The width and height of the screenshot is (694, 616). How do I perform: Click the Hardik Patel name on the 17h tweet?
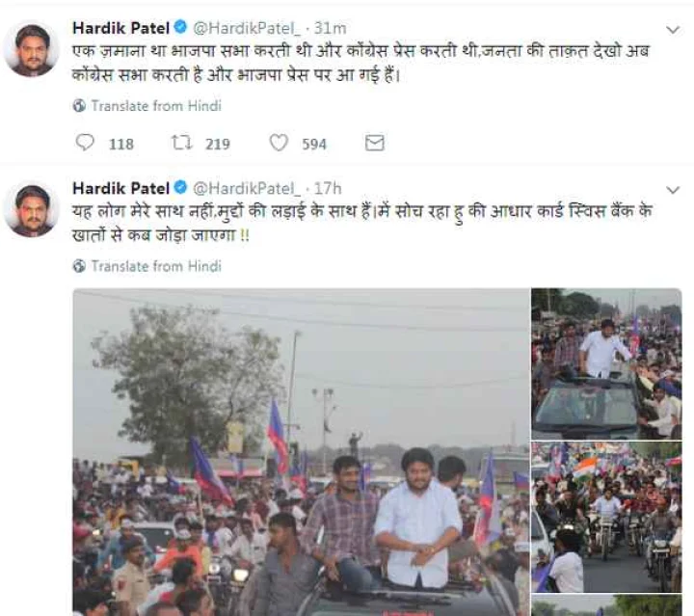click(120, 188)
